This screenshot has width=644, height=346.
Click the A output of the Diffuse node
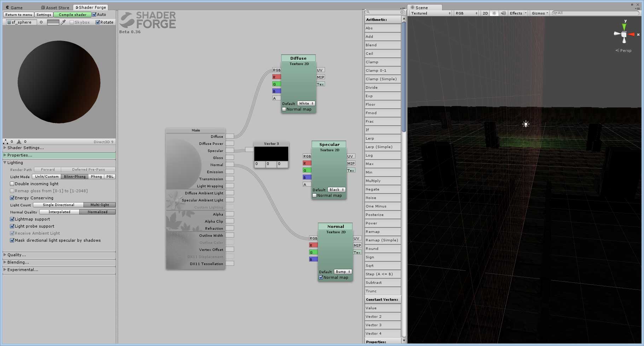277,98
